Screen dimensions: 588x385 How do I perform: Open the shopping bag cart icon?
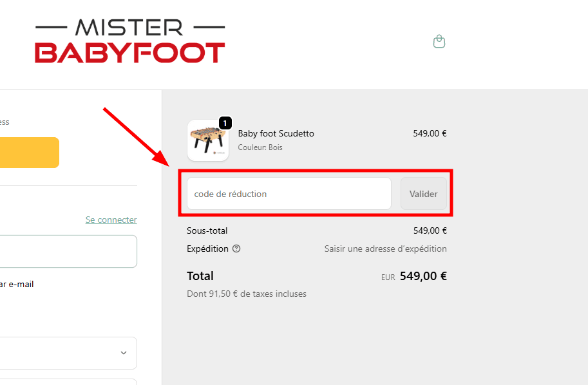[x=439, y=42]
